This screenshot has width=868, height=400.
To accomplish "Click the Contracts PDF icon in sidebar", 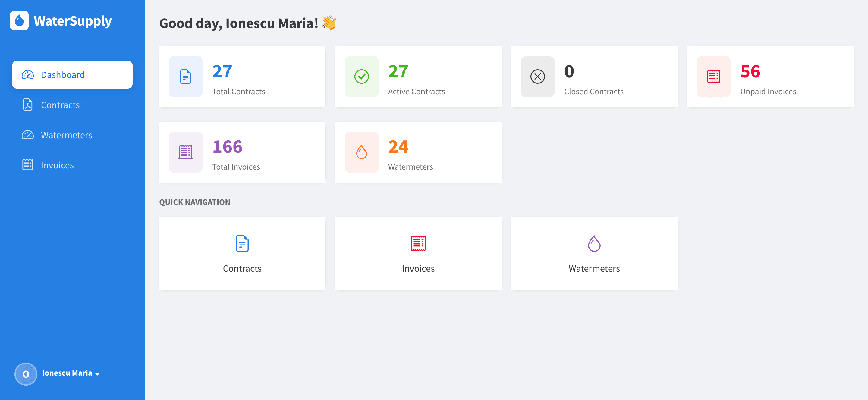I will coord(28,105).
